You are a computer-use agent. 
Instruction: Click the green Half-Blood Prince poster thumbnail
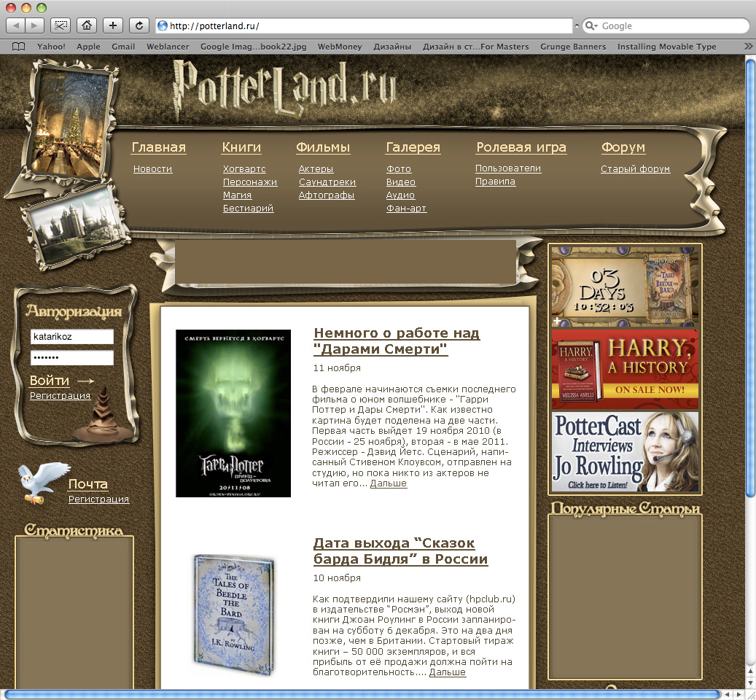pos(233,413)
